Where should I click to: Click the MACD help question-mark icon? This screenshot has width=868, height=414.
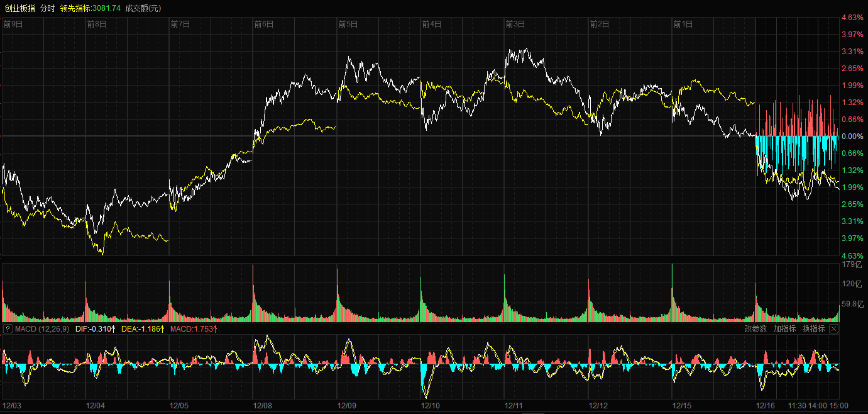point(8,329)
